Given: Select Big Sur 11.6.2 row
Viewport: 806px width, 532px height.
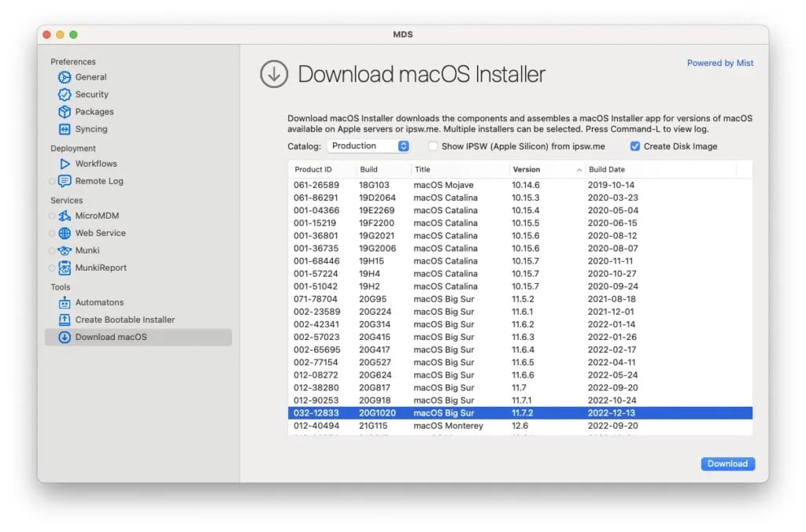Looking at the screenshot, I should click(x=520, y=324).
